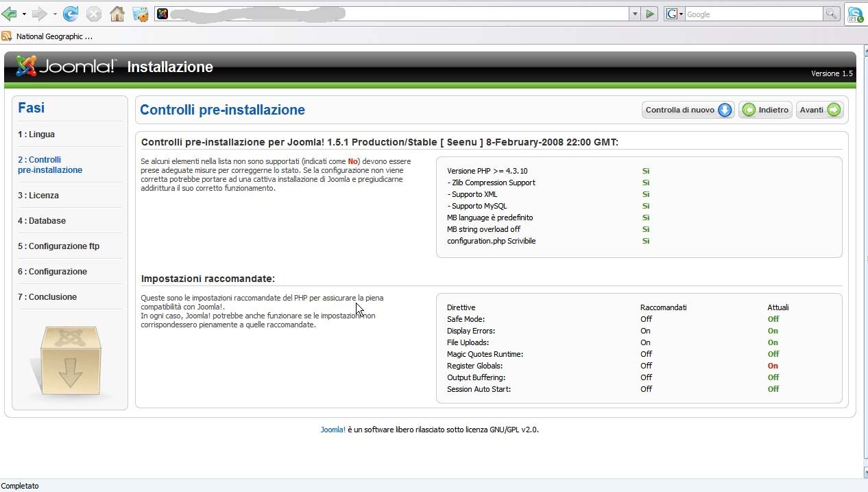Click the Zlib Compression Support label

tap(491, 183)
